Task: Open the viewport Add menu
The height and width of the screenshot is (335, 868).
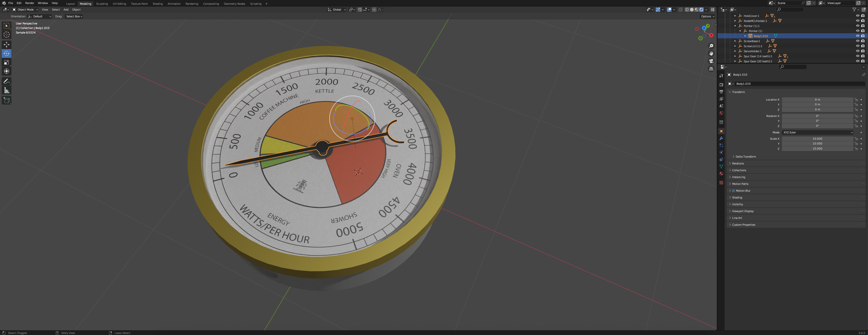Action: [x=66, y=9]
